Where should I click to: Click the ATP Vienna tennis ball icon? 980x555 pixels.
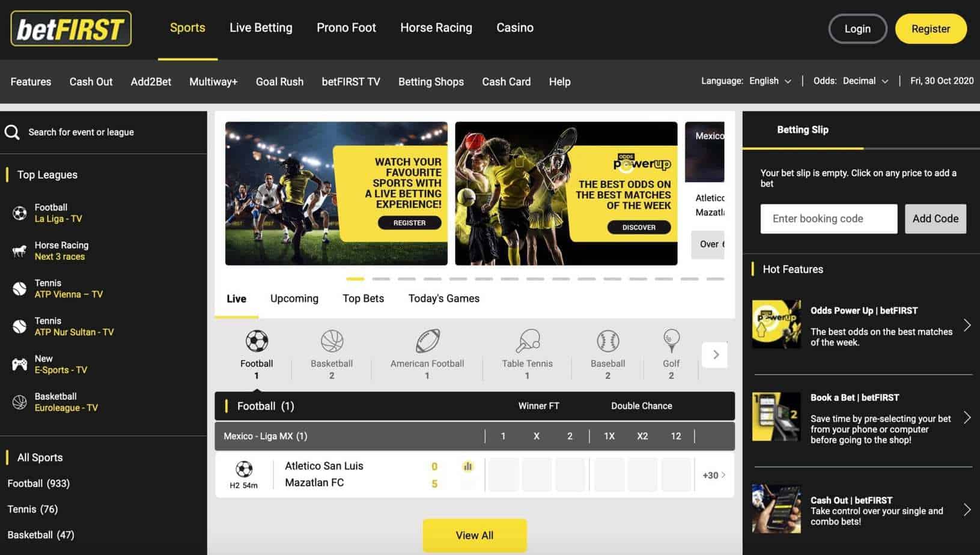pos(19,289)
